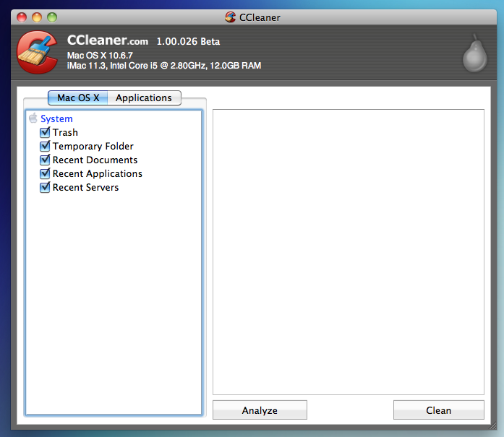
Task: Click the Apple icon beside System
Action: pos(33,118)
